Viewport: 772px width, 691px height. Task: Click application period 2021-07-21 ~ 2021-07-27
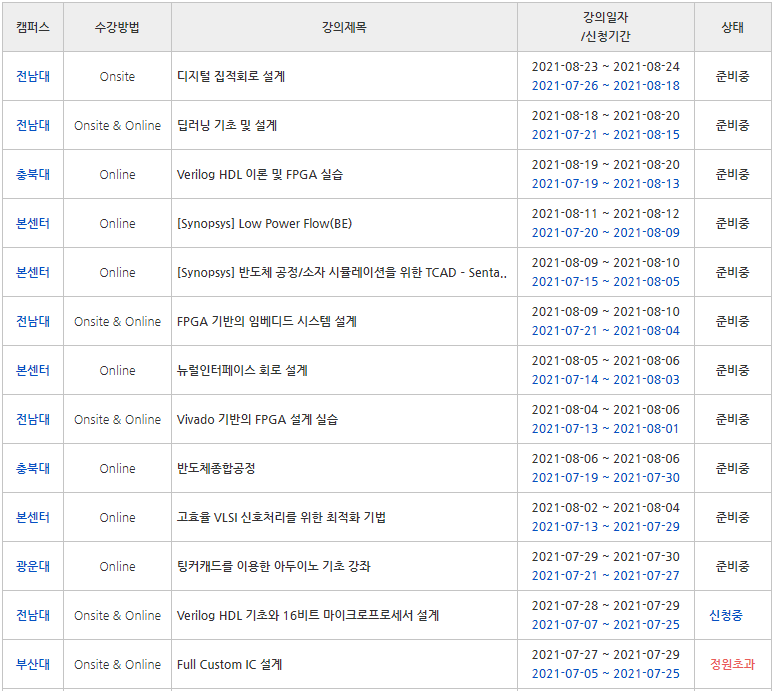606,576
